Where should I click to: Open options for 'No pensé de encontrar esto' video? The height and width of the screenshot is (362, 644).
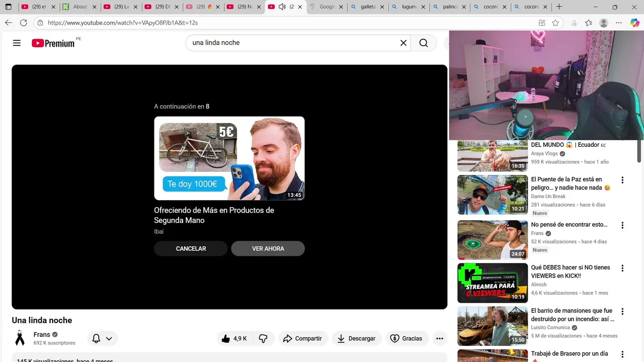click(622, 225)
